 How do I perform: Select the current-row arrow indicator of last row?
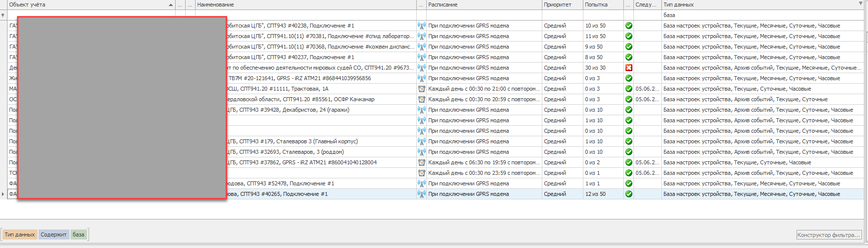(x=3, y=194)
